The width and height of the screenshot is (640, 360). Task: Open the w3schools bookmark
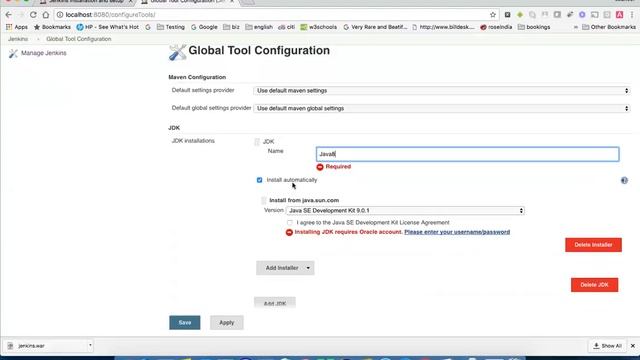(x=319, y=27)
